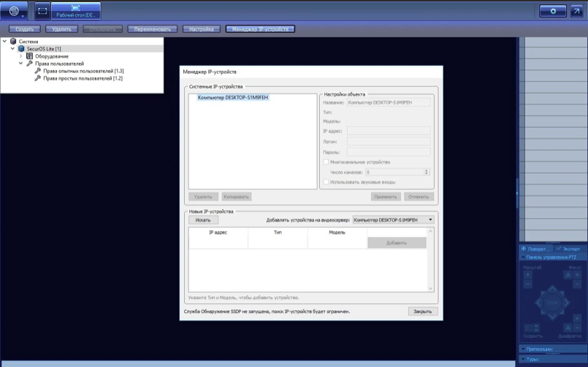Select Права опытных пользователей [1.3]
The width and height of the screenshot is (588, 367).
coord(83,71)
